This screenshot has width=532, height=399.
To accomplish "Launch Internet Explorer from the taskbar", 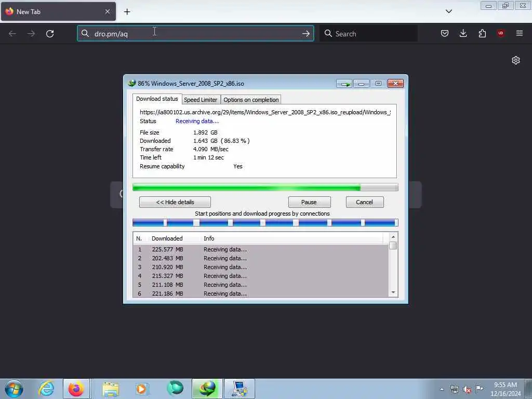I will pos(46,389).
